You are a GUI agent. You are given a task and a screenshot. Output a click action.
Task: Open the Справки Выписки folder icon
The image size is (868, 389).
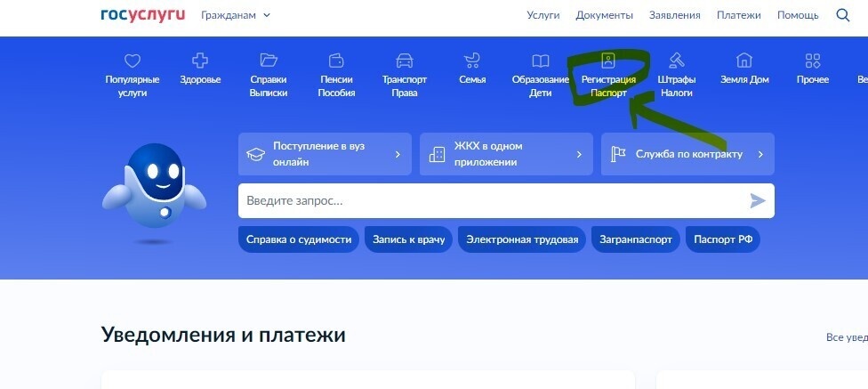[269, 60]
